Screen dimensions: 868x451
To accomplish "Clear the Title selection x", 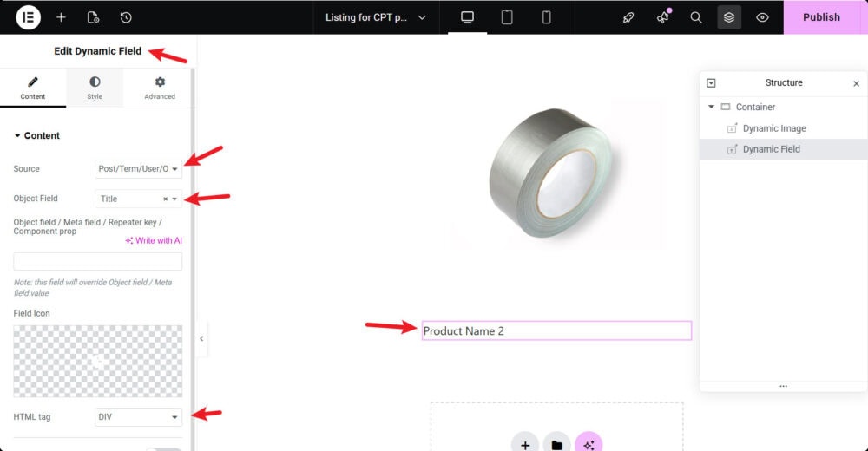I will pyautogui.click(x=165, y=199).
